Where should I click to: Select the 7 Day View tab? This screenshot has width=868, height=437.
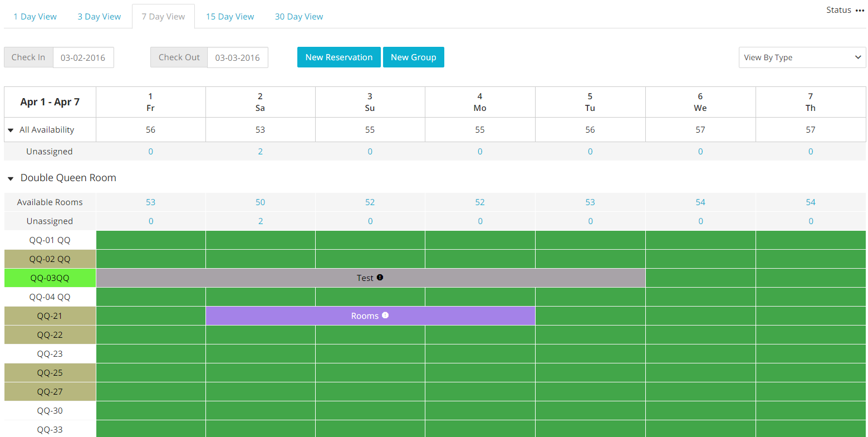point(163,17)
